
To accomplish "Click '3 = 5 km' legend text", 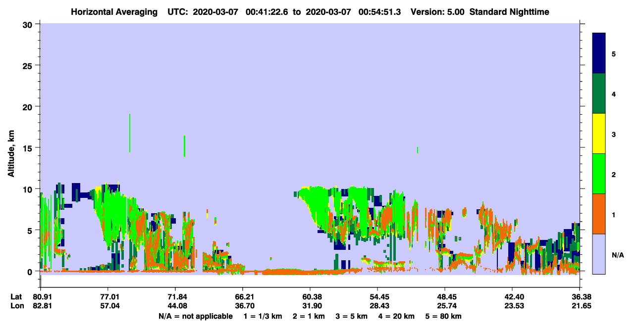I will (352, 316).
